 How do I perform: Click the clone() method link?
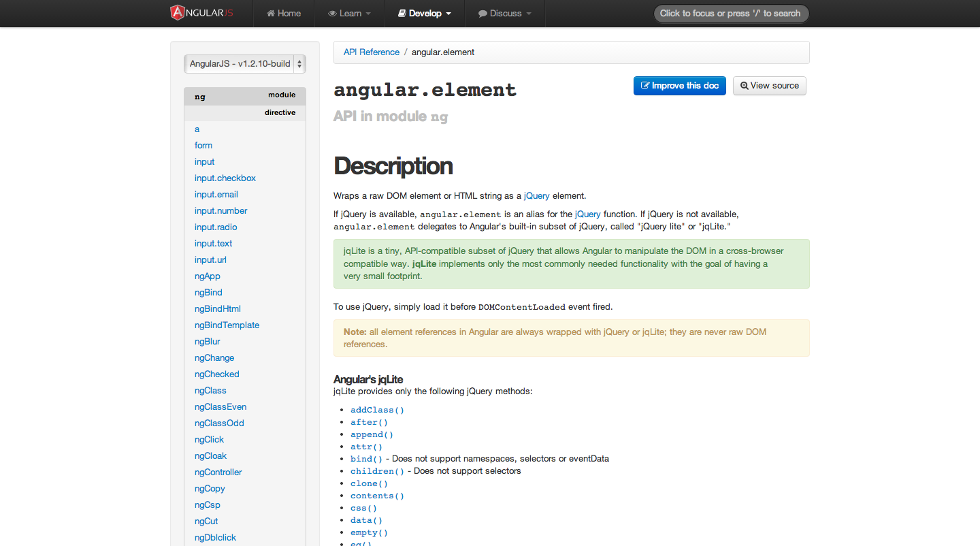370,483
